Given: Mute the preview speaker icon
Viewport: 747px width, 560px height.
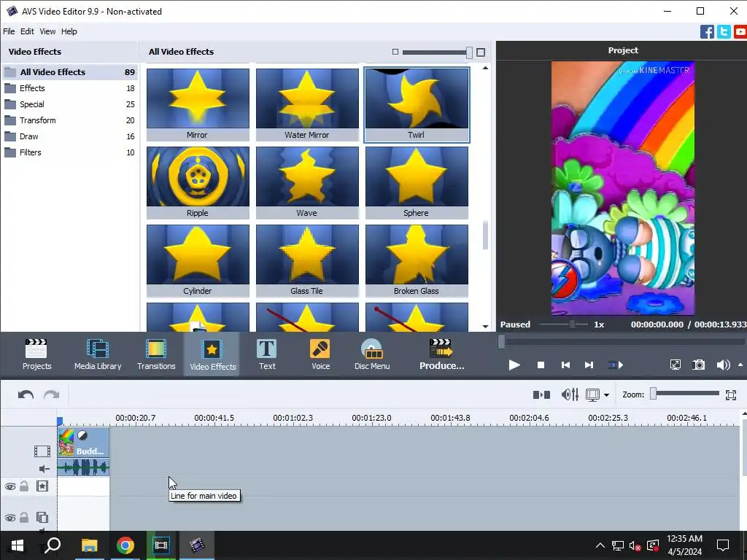Looking at the screenshot, I should pyautogui.click(x=723, y=365).
